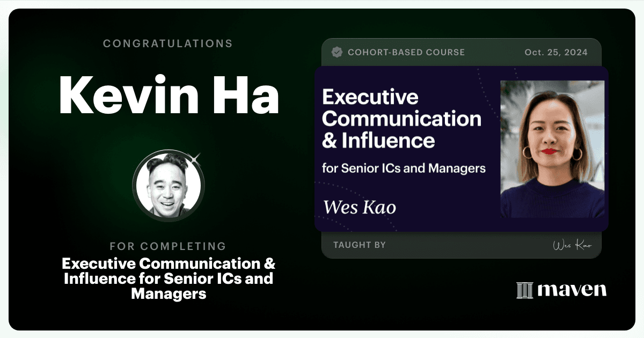Click the bold course name under 'FOR COMPLETING'
This screenshot has height=338, width=644.
(169, 279)
